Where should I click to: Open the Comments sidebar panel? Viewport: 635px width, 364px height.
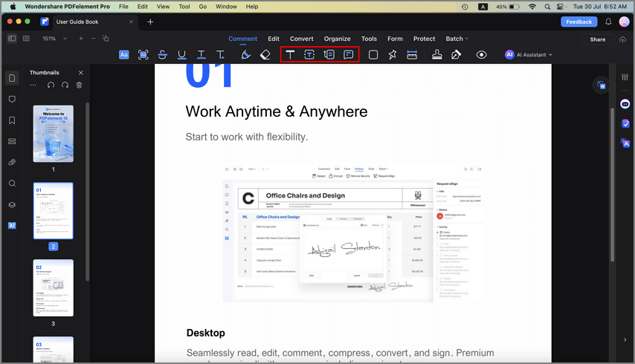[x=12, y=99]
